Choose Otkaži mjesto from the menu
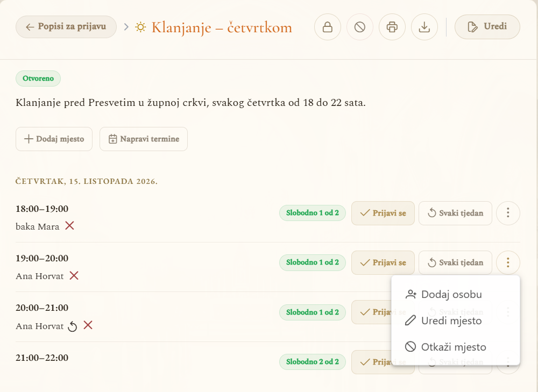The image size is (538, 392). click(456, 347)
